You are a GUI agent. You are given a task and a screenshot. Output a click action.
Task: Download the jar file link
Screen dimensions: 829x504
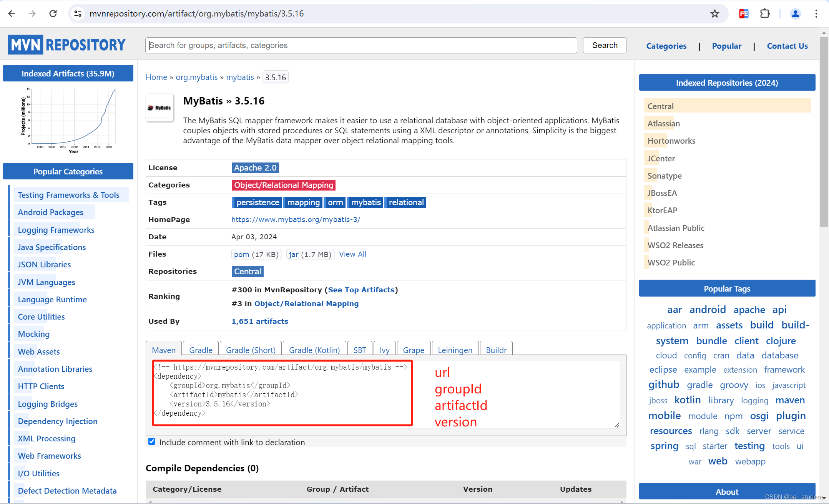[294, 254]
